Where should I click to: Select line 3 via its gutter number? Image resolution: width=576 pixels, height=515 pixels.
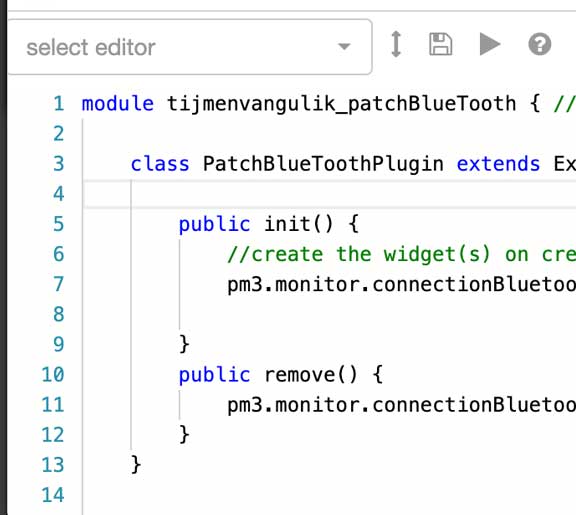pos(59,164)
